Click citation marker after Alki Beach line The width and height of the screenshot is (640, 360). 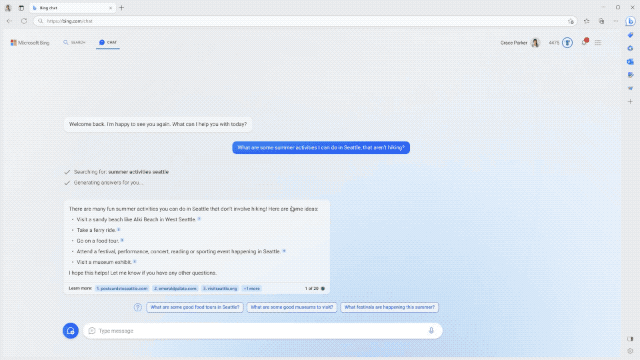coord(199,219)
